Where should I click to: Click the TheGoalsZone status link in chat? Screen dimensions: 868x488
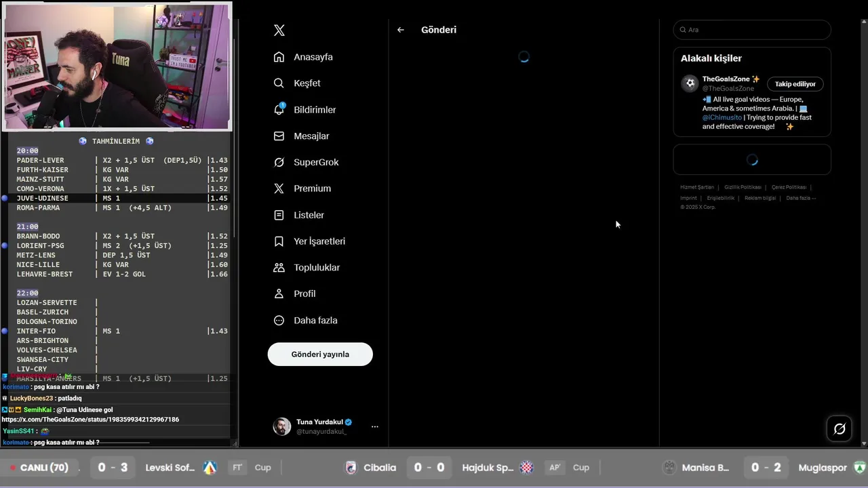click(x=90, y=420)
